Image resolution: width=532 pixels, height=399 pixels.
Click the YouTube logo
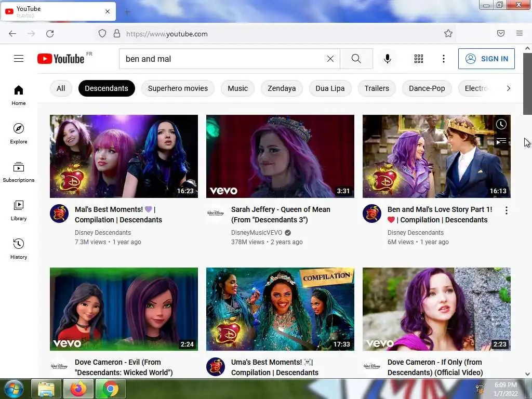[x=61, y=59]
